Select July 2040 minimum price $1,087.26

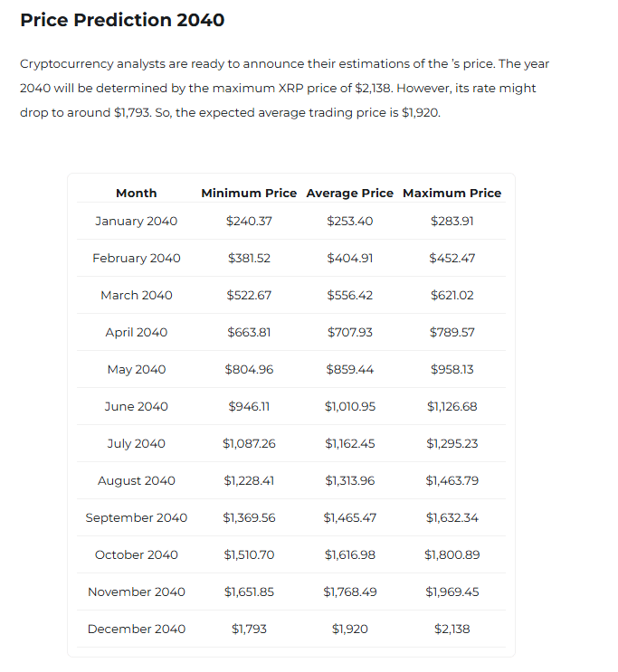(249, 443)
